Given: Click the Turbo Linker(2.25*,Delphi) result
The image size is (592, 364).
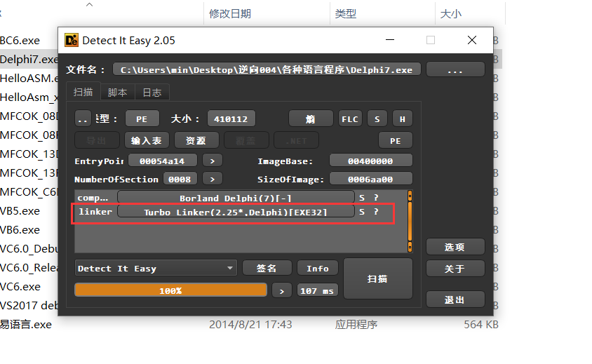Looking at the screenshot, I should tap(236, 211).
